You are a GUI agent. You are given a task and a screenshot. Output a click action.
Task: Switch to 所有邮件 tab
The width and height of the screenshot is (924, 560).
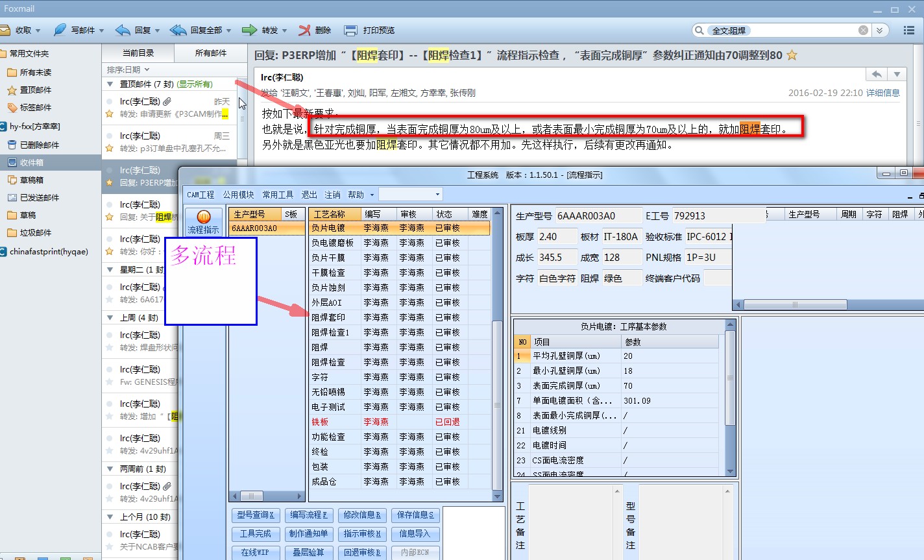coord(211,53)
